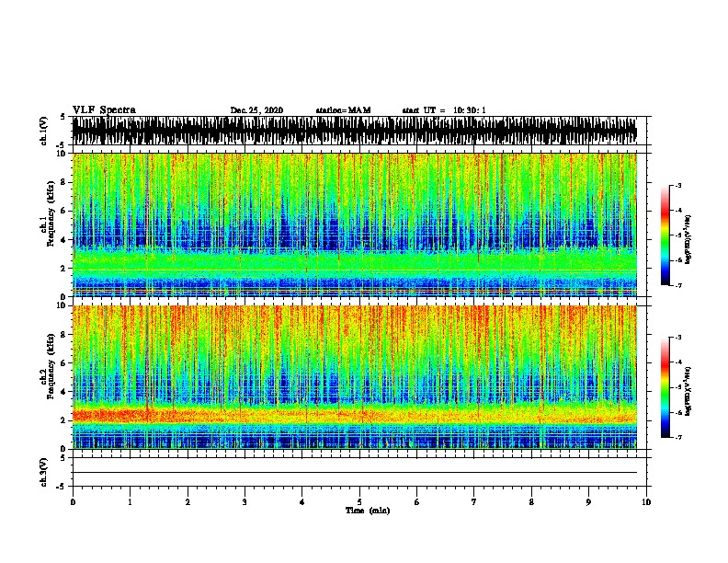Click the "station=MAM" header label

pos(343,110)
